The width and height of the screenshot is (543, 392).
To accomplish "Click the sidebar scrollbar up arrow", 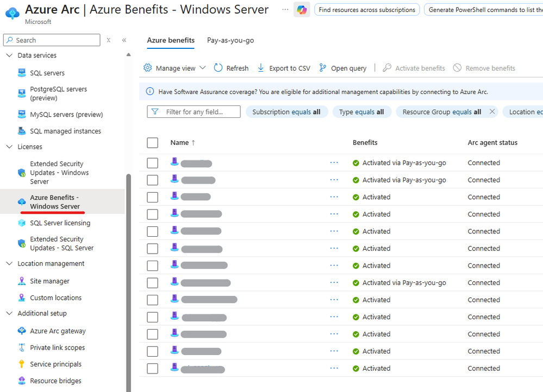I will [128, 55].
